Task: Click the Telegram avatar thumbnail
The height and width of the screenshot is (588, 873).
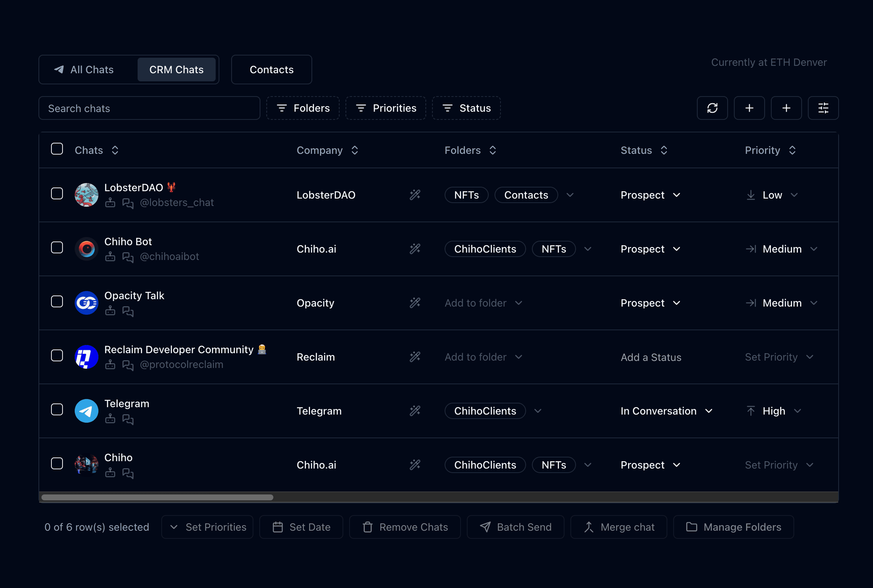Action: [86, 410]
